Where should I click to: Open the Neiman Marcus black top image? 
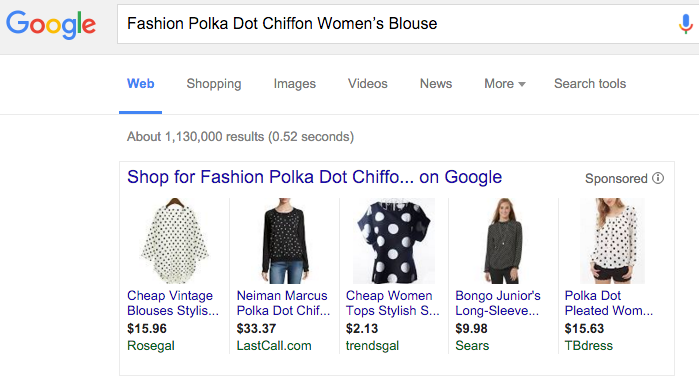click(x=284, y=241)
